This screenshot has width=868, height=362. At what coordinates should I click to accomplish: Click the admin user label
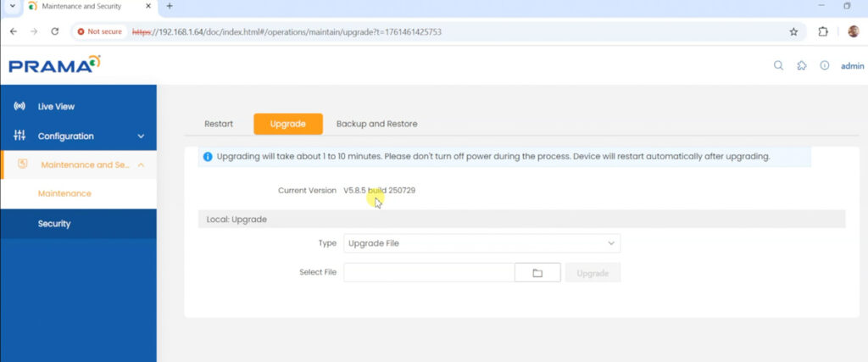point(852,66)
